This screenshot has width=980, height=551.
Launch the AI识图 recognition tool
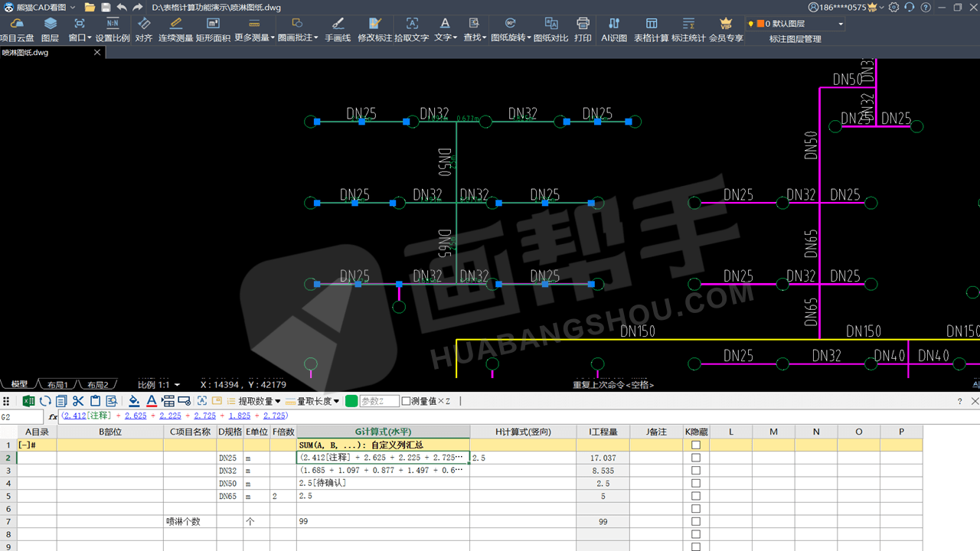click(x=613, y=30)
